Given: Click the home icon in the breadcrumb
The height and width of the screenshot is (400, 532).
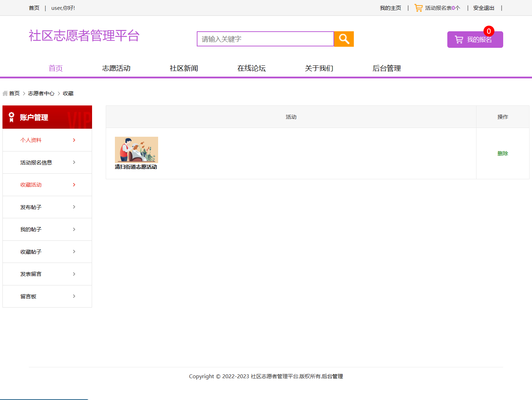Looking at the screenshot, I should 5,93.
